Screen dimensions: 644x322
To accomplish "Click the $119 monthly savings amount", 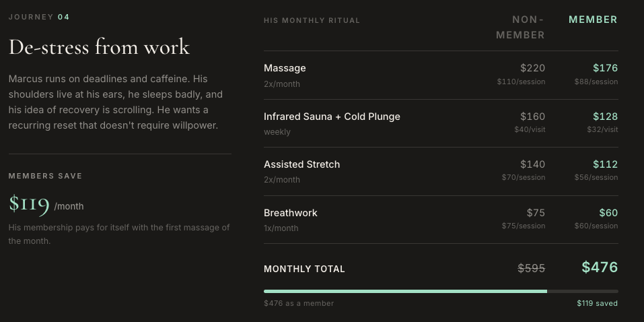I will [x=29, y=203].
